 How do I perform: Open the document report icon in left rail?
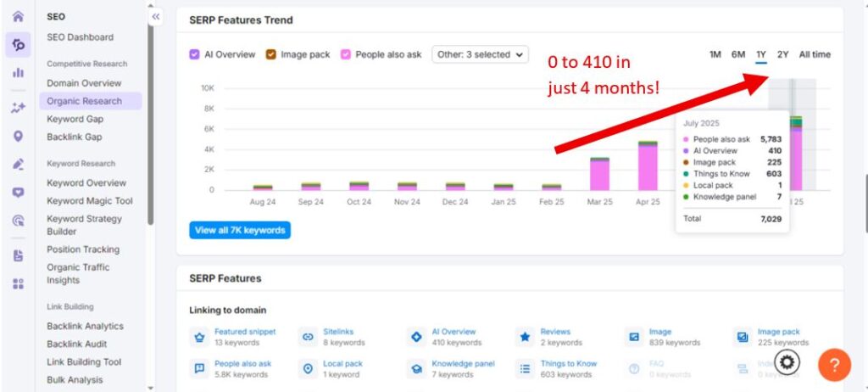[x=19, y=255]
